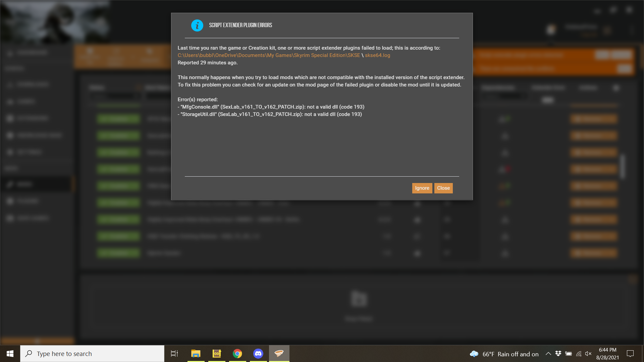Open the SKSE folder path link
This screenshot has width=644, height=362.
pyautogui.click(x=269, y=55)
